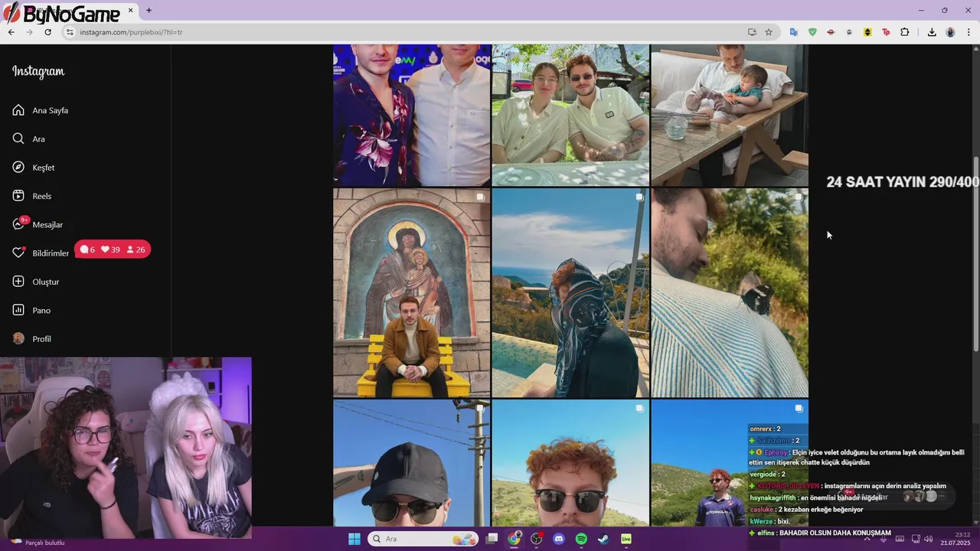Image resolution: width=980 pixels, height=551 pixels.
Task: Open the post with the butterfly on a shoulder
Action: point(730,293)
